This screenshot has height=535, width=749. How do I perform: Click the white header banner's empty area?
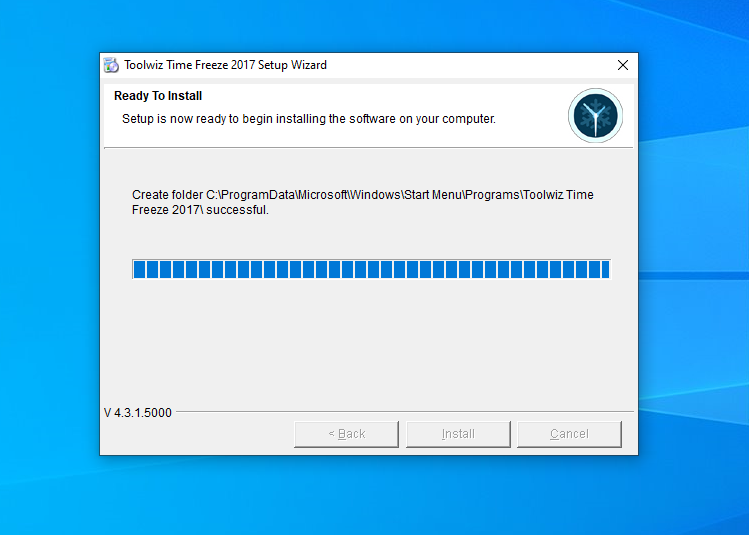pyautogui.click(x=400, y=98)
